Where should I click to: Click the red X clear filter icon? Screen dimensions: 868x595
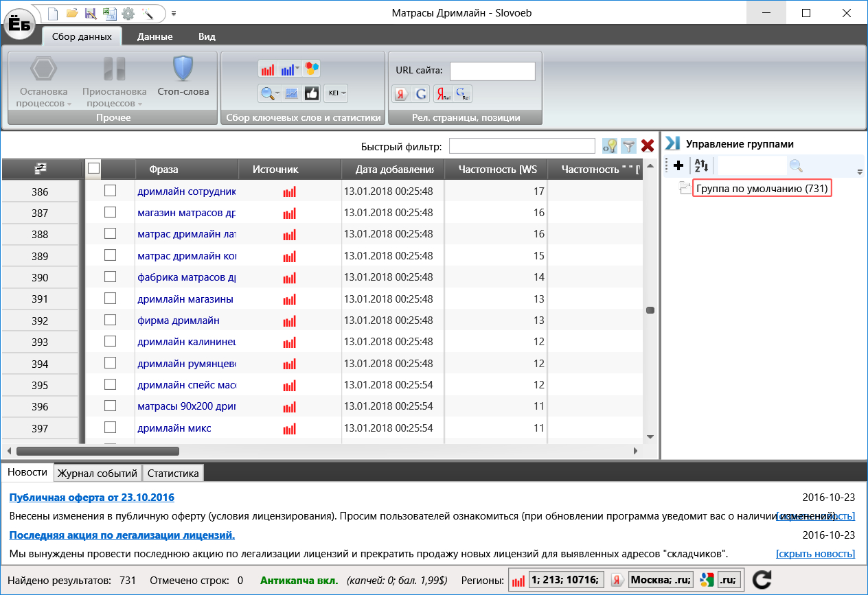tap(647, 145)
